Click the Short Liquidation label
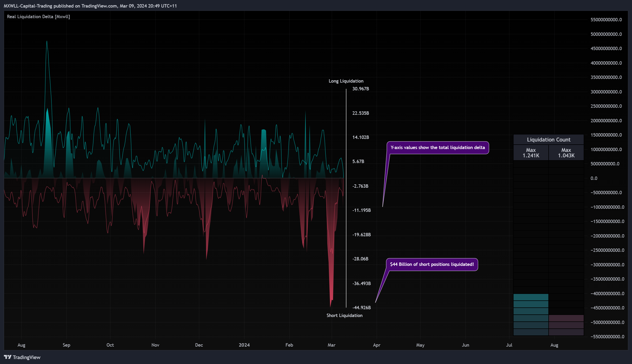The width and height of the screenshot is (632, 364). coord(344,315)
